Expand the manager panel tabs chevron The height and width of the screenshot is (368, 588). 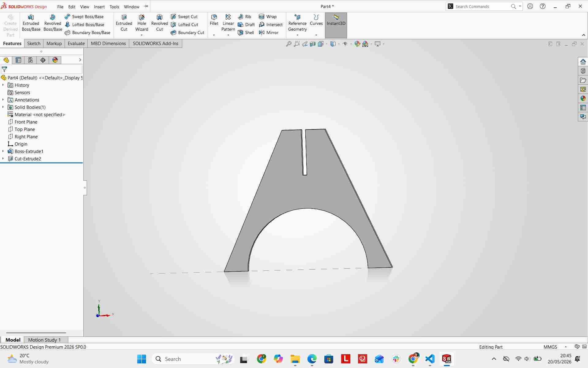pos(80,60)
